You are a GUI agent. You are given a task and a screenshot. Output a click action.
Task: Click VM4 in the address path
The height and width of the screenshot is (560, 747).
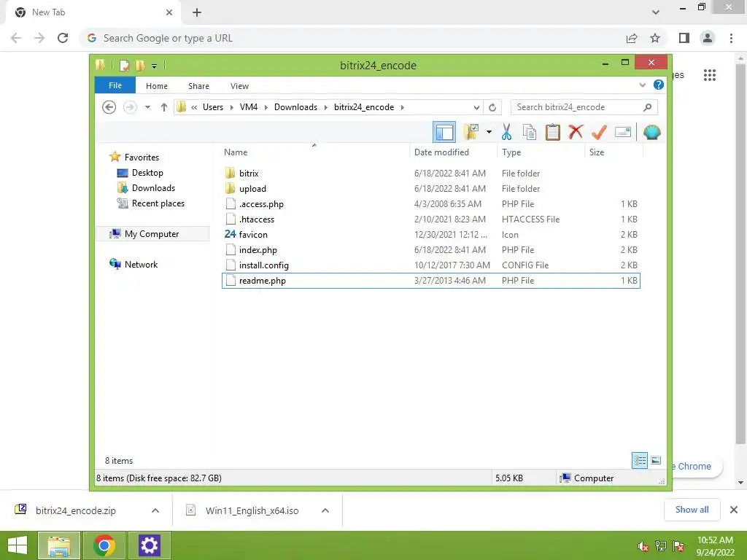click(249, 107)
